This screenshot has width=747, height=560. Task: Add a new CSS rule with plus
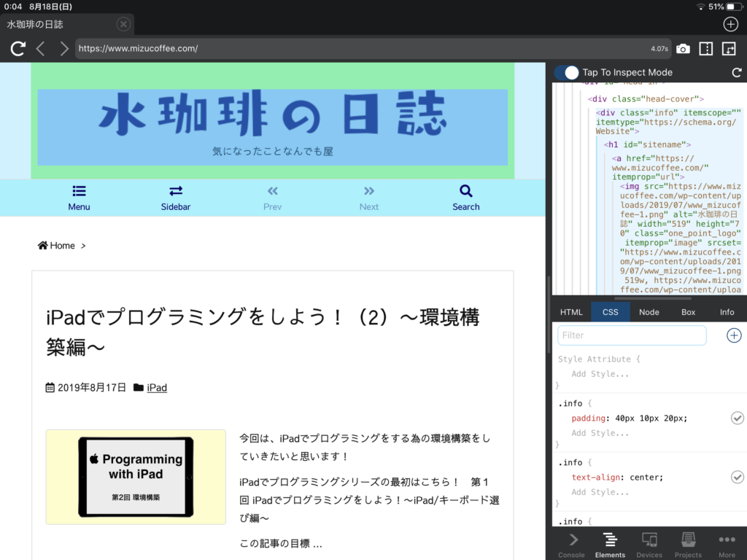click(734, 335)
